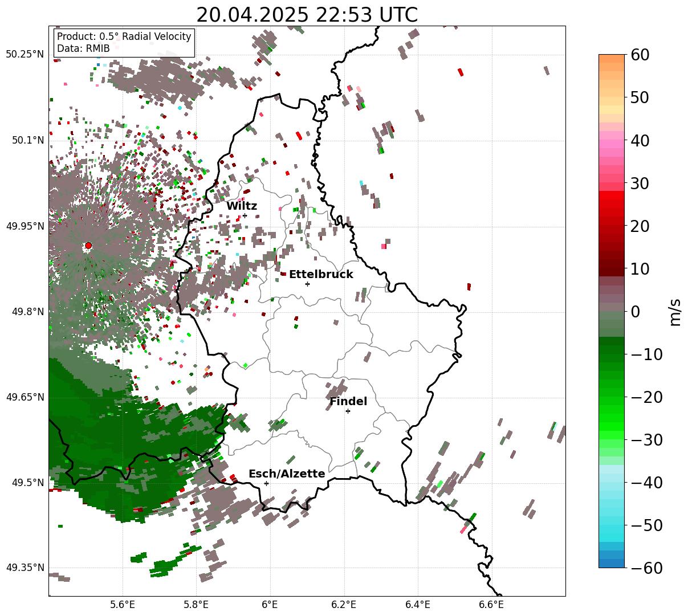This screenshot has height=616, width=688.
Task: Click the 49.8°N latitude label
Action: pos(27,312)
